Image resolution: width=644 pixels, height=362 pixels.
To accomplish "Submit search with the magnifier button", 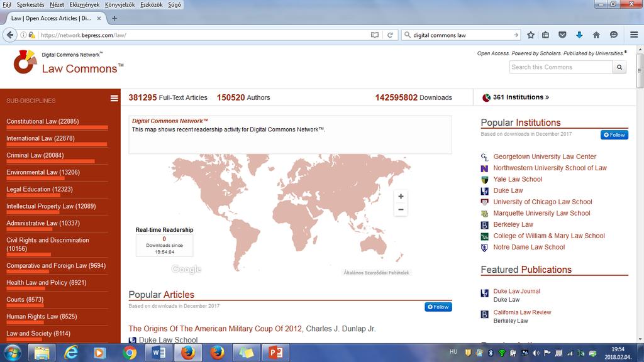I will point(619,67).
